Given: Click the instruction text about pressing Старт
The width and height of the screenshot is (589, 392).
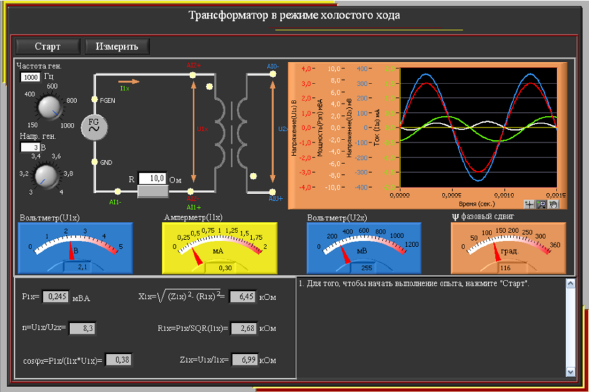Looking at the screenshot, I should 414,283.
